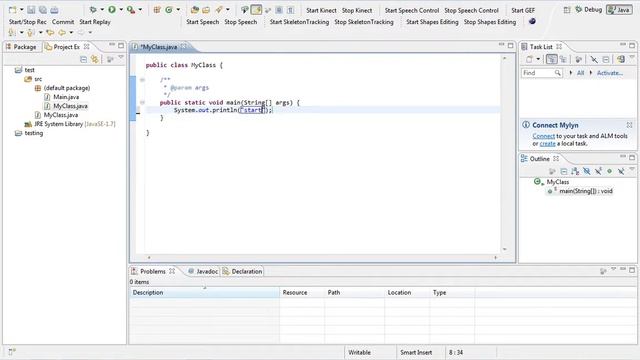Toggle Hide Local Types in Outline
This screenshot has width=640, height=360.
coord(621,171)
